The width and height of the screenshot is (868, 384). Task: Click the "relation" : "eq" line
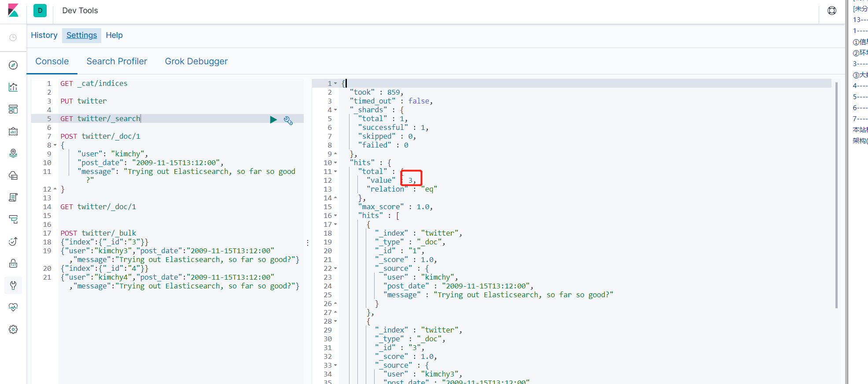coord(401,189)
